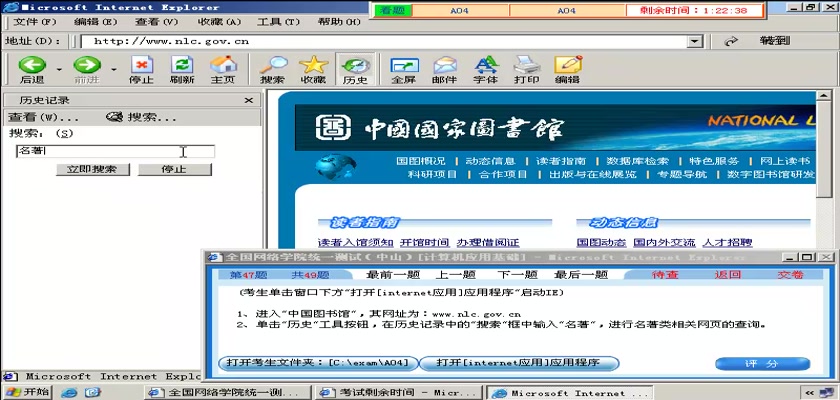The width and height of the screenshot is (840, 400).
Task: Click second quick launch icon in taskbar
Action: tap(93, 392)
